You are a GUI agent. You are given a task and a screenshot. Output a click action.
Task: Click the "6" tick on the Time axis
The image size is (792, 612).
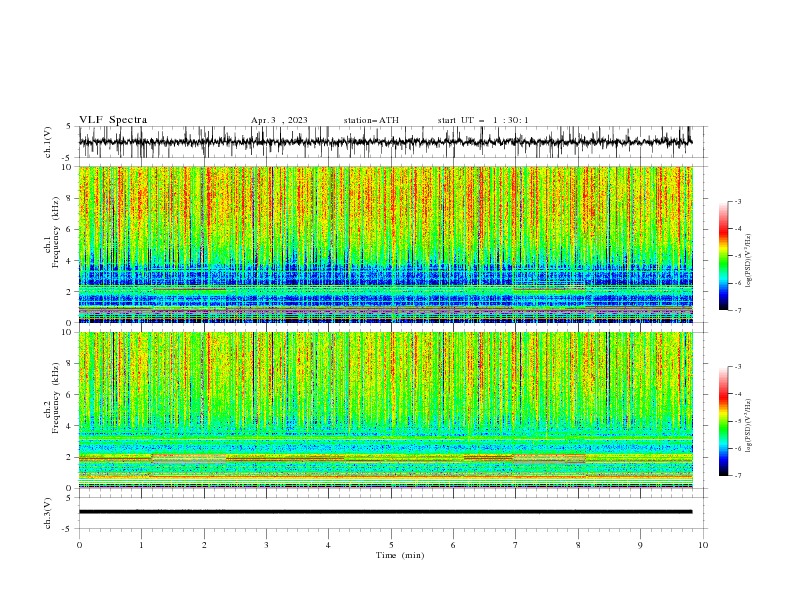[454, 545]
